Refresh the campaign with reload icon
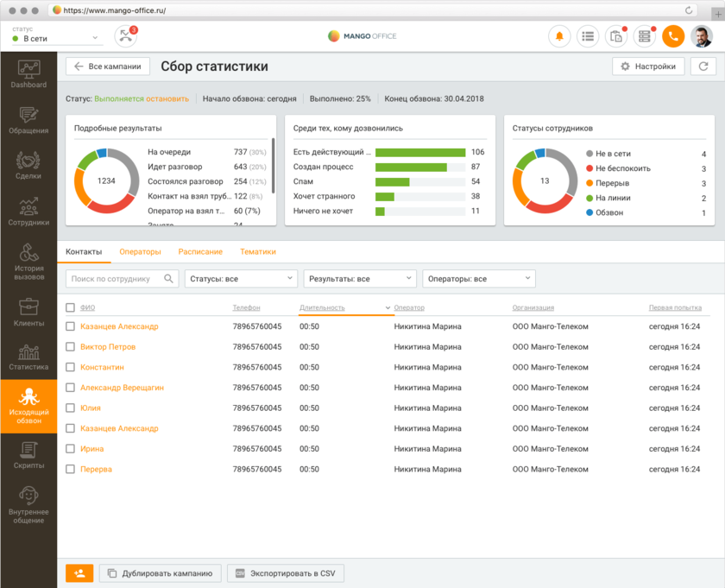Viewport: 725px width, 588px height. point(703,66)
